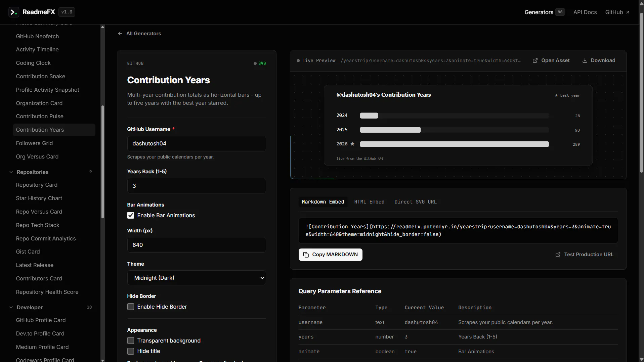Open Test Production URL link
The image size is (644, 362).
(x=584, y=255)
